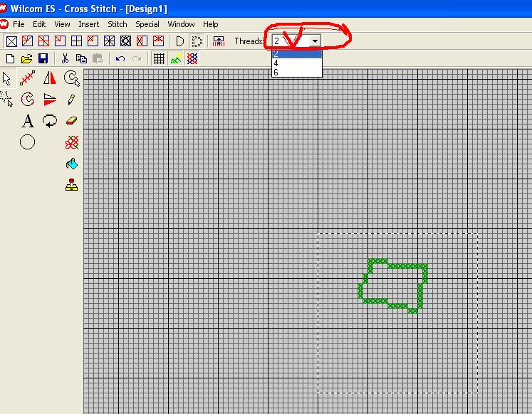Select the elongated vertical cross stitch type
The width and height of the screenshot is (532, 414).
pos(142,41)
